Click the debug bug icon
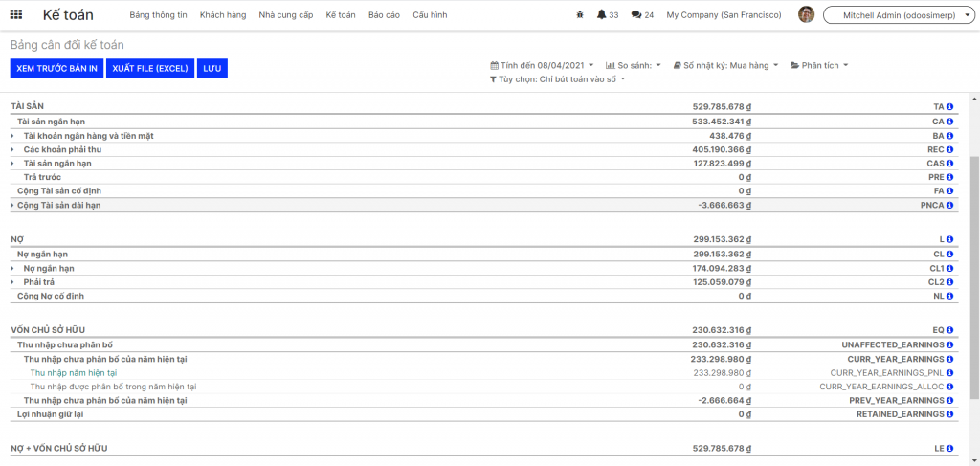 point(580,15)
